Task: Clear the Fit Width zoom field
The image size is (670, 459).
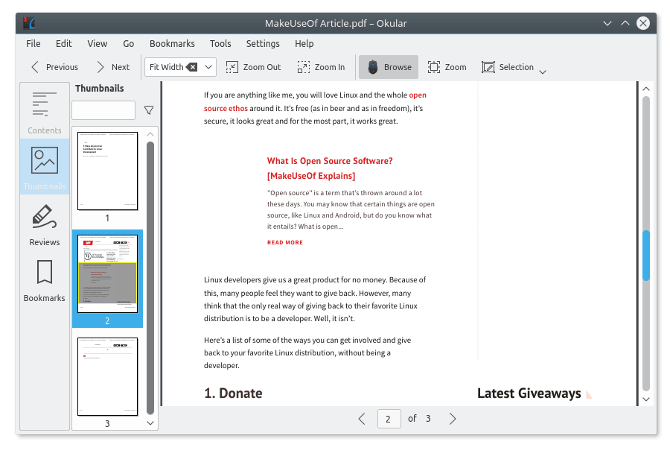Action: (192, 67)
